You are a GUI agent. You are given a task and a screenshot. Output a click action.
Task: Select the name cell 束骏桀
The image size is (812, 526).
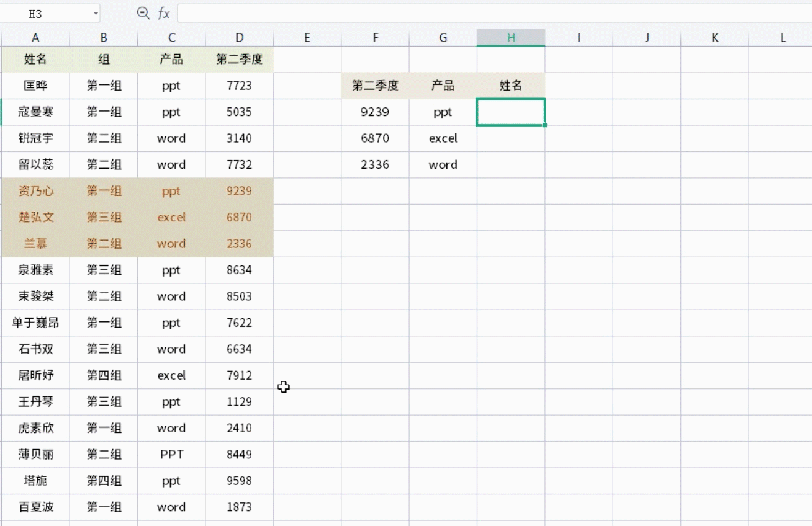point(35,296)
